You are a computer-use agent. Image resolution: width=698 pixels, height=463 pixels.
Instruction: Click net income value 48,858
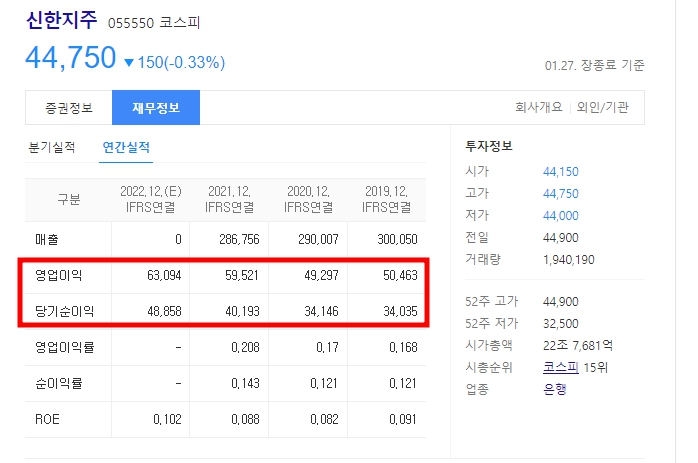click(x=164, y=311)
